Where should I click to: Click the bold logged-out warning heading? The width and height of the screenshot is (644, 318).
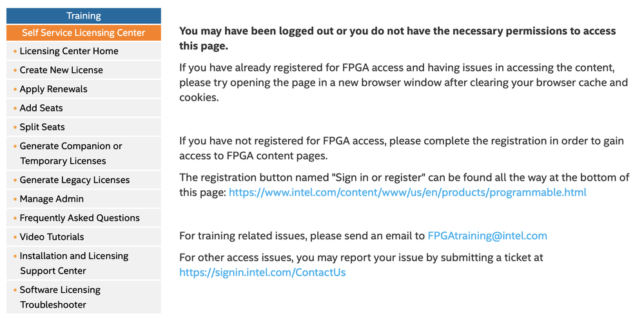pyautogui.click(x=397, y=38)
